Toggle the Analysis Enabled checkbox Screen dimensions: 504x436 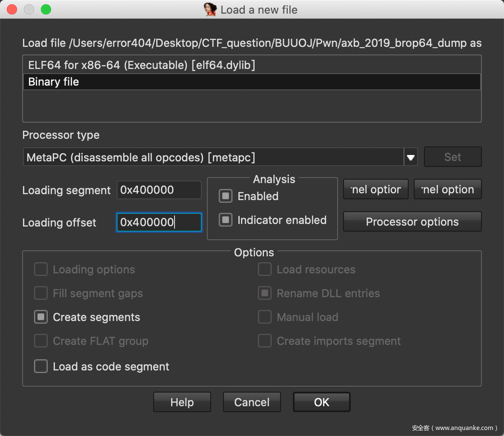(x=225, y=196)
